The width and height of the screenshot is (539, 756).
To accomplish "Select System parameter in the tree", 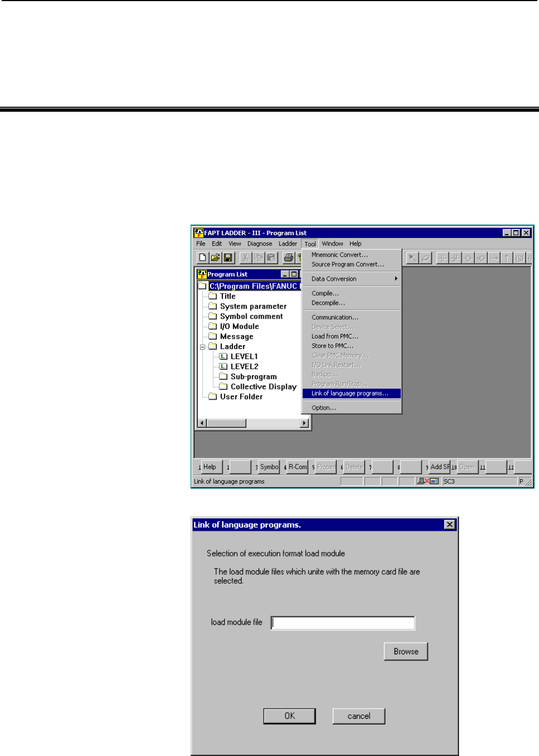I will (x=253, y=306).
